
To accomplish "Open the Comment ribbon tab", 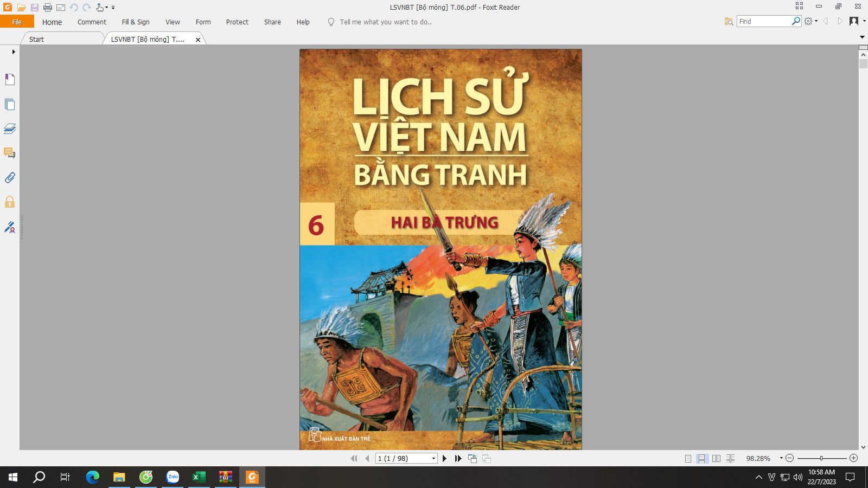I will point(92,22).
